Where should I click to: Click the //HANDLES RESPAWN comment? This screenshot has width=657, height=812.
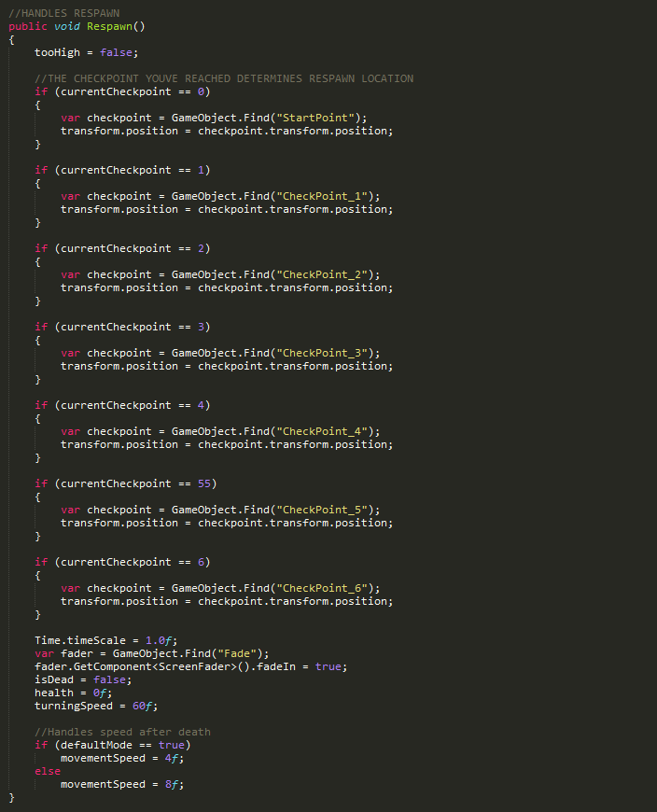63,13
